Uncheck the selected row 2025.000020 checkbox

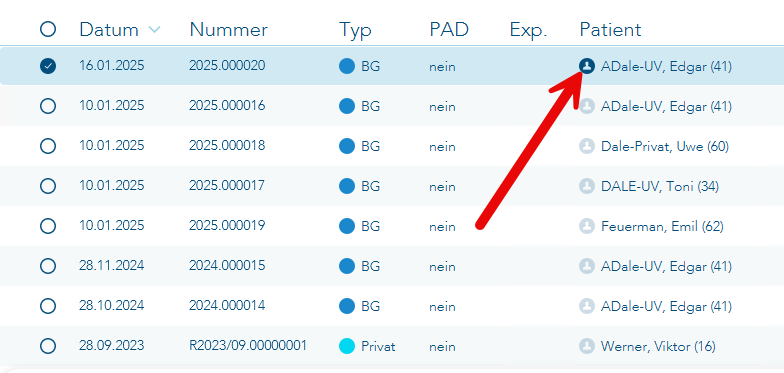tap(48, 66)
